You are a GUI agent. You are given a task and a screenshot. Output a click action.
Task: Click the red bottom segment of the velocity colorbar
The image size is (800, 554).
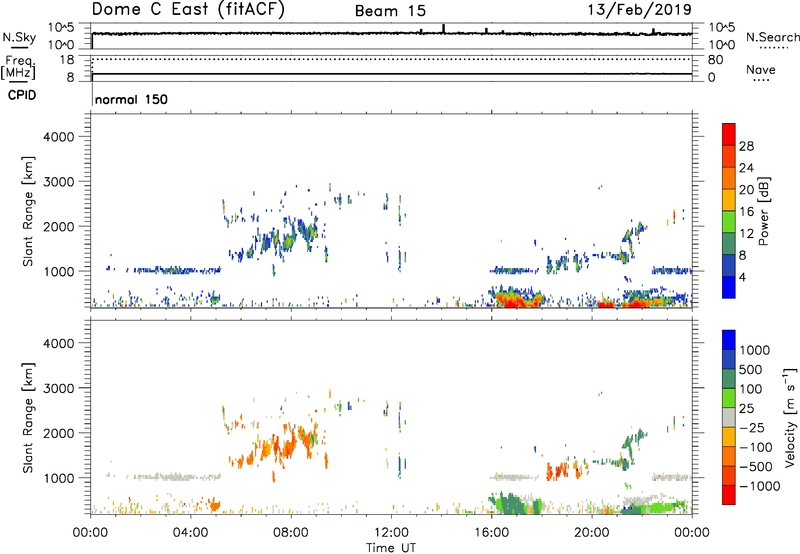729,495
